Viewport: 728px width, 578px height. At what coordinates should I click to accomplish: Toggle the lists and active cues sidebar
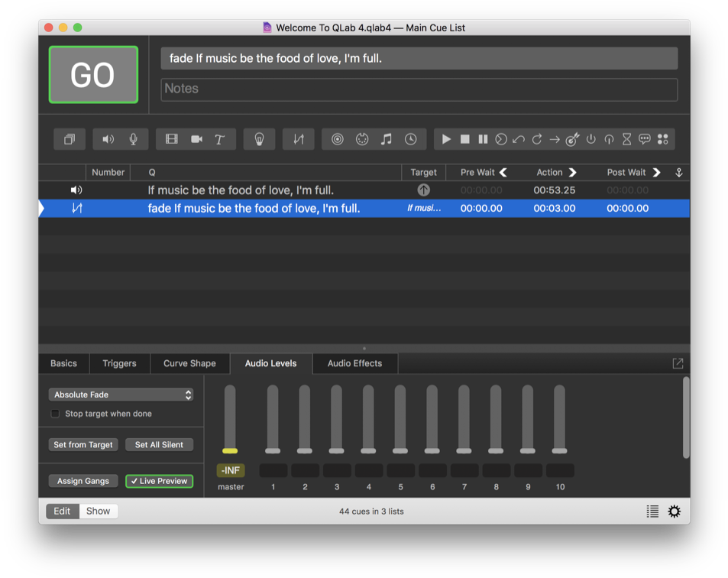652,511
